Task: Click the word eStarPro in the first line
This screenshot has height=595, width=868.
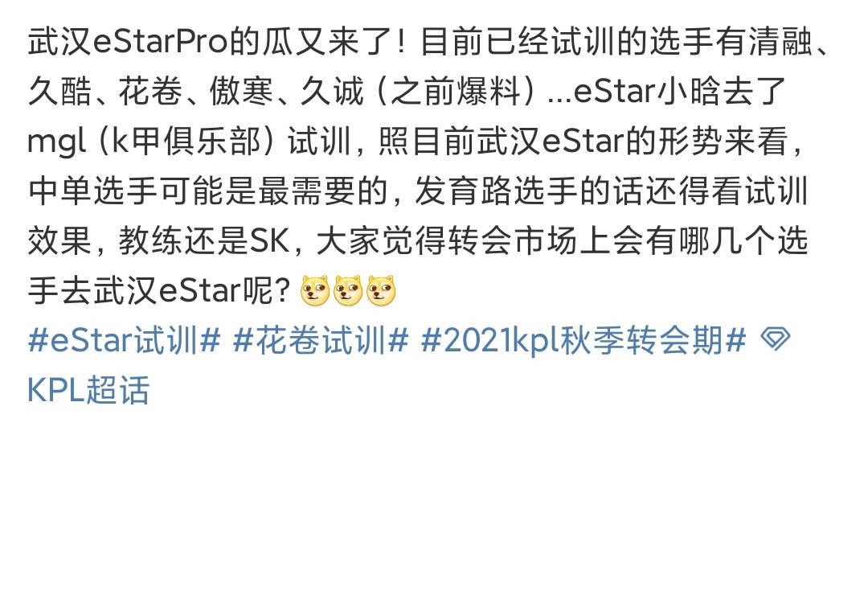Action: click(161, 42)
